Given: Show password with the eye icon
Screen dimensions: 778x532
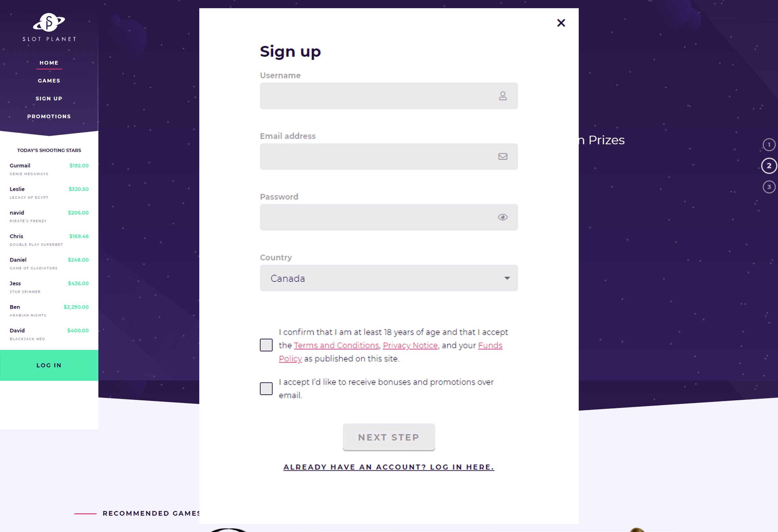Looking at the screenshot, I should pyautogui.click(x=503, y=217).
